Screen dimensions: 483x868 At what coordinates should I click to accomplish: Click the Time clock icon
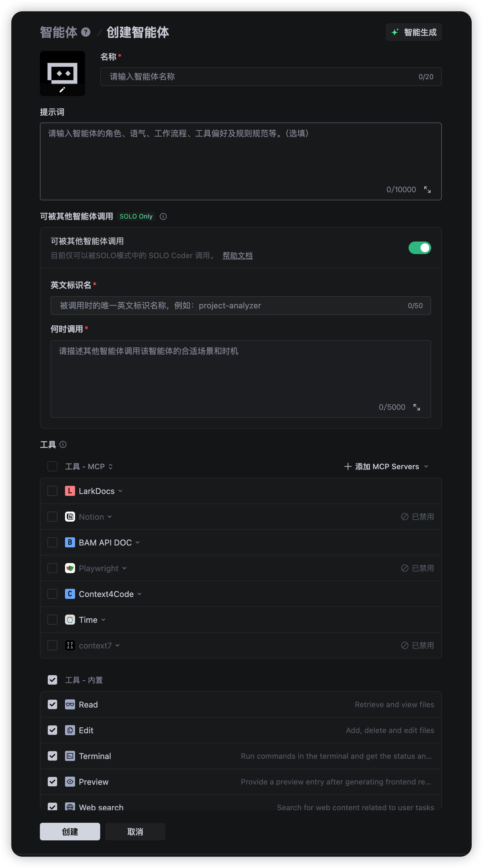click(70, 619)
